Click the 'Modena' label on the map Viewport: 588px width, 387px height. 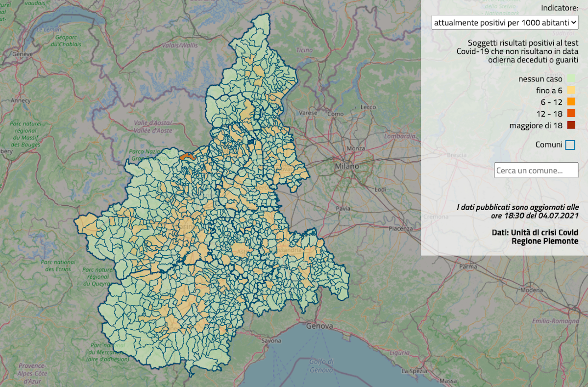pos(532,290)
